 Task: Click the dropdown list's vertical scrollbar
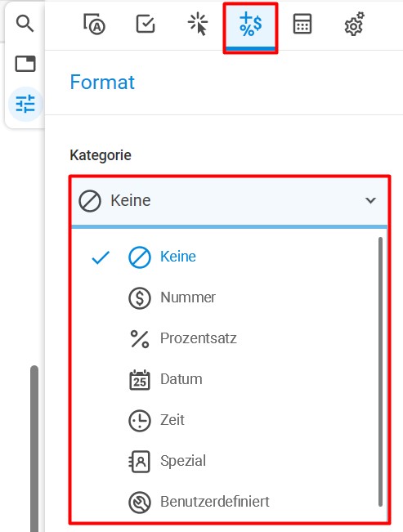(x=380, y=372)
